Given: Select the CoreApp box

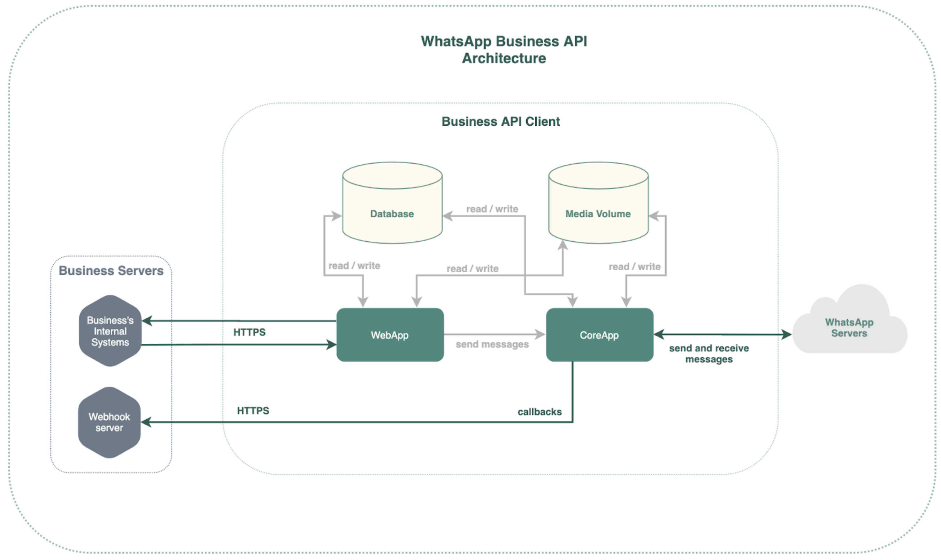Looking at the screenshot, I should point(600,335).
